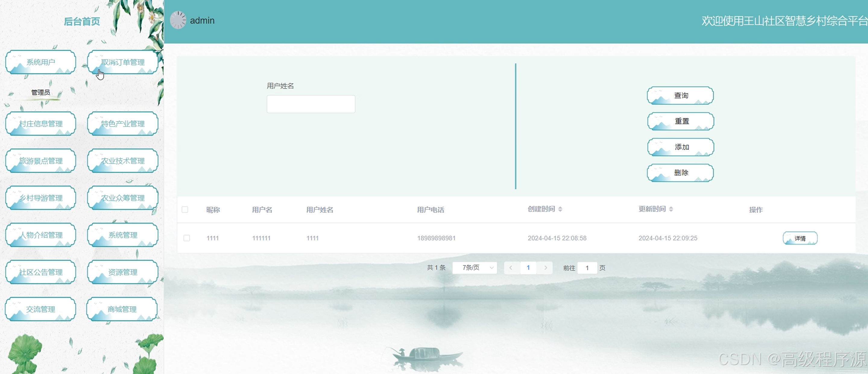Open the 7条/页 page size dropdown
868x374 pixels.
click(475, 268)
